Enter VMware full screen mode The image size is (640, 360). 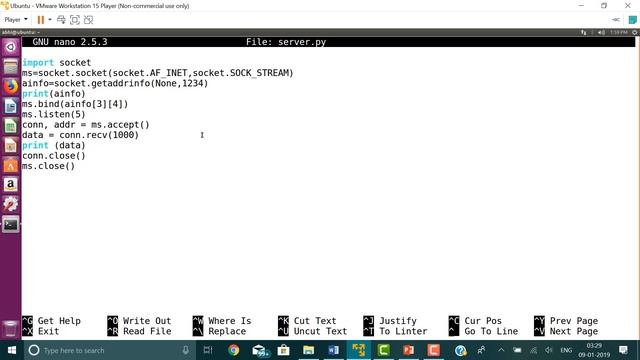(75, 20)
